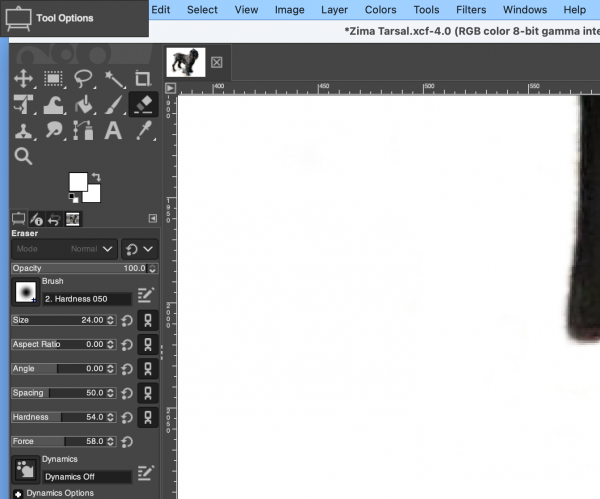
Task: Close the Zima Tarsal image tab
Action: click(x=217, y=62)
